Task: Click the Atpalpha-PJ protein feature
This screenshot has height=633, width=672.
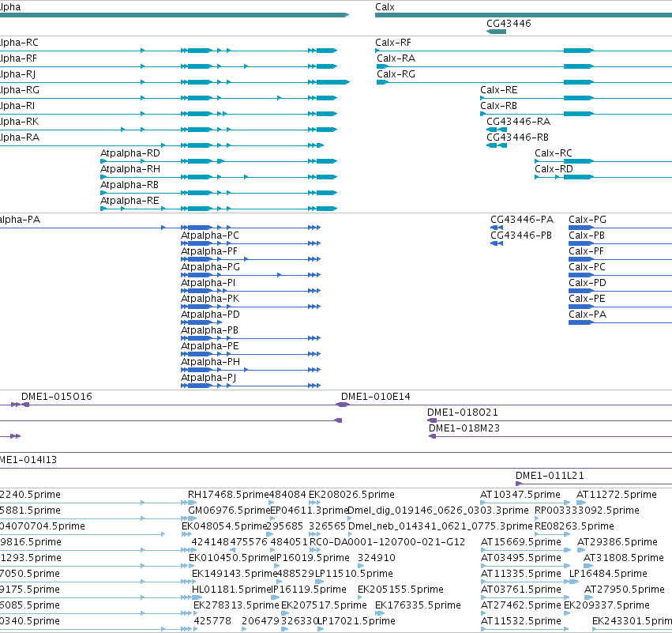Action: pyautogui.click(x=250, y=386)
